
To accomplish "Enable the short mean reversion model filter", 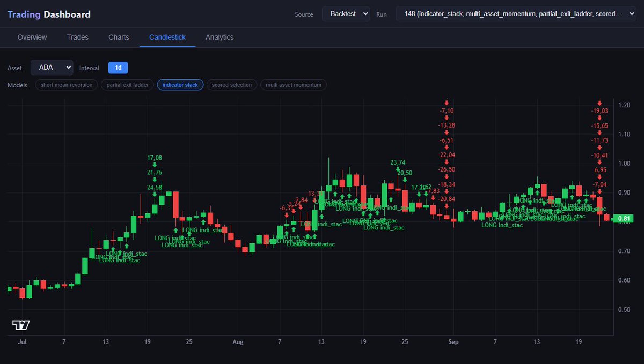I will pyautogui.click(x=65, y=85).
